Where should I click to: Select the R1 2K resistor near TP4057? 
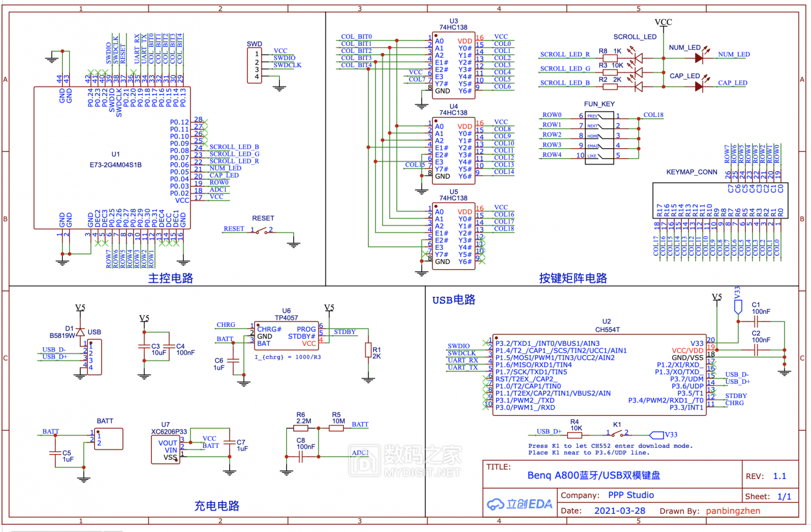pyautogui.click(x=368, y=351)
